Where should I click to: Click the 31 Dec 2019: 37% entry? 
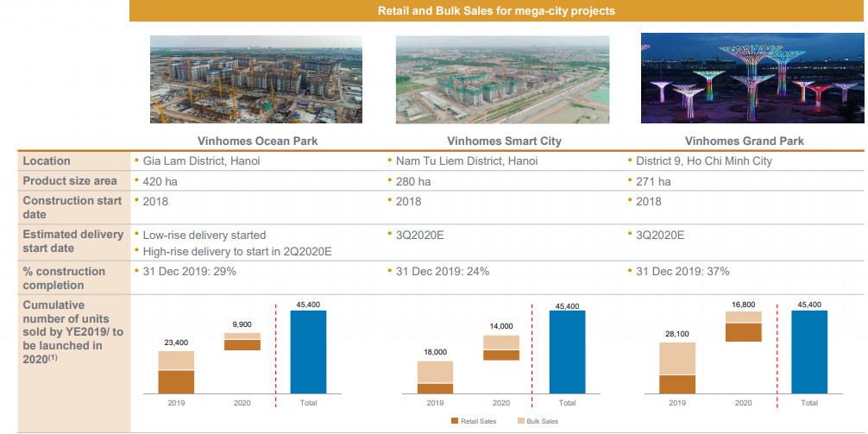tap(682, 272)
